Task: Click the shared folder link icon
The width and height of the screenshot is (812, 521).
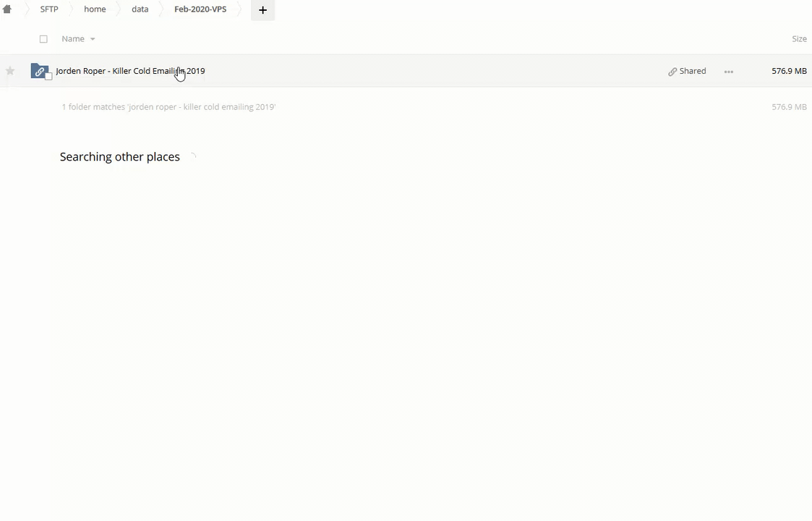Action: coord(39,71)
